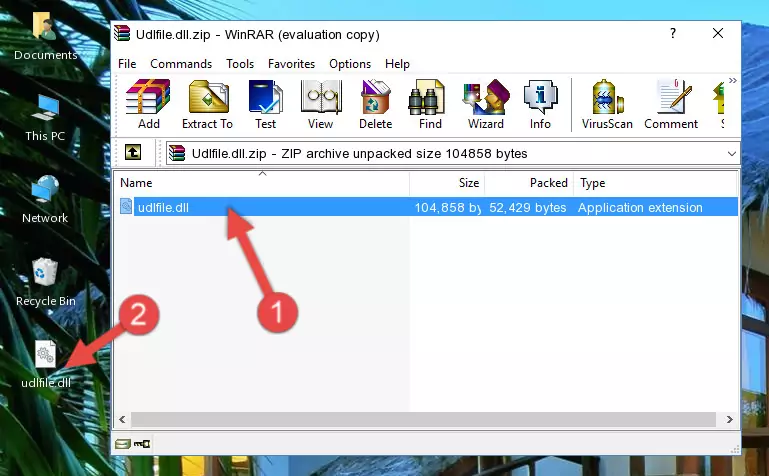Sort by the Packed column header
The height and width of the screenshot is (476, 769).
(529, 183)
